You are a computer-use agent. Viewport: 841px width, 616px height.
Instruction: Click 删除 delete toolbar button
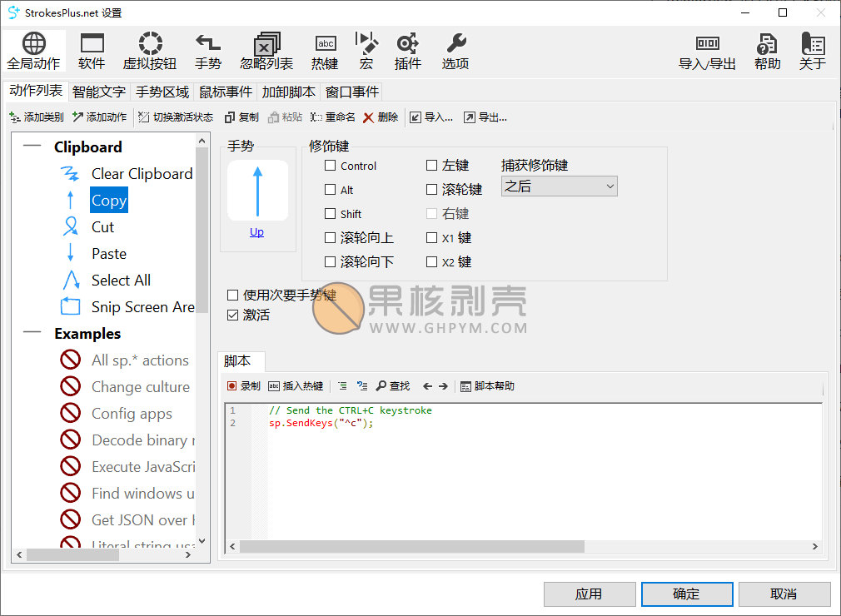381,117
